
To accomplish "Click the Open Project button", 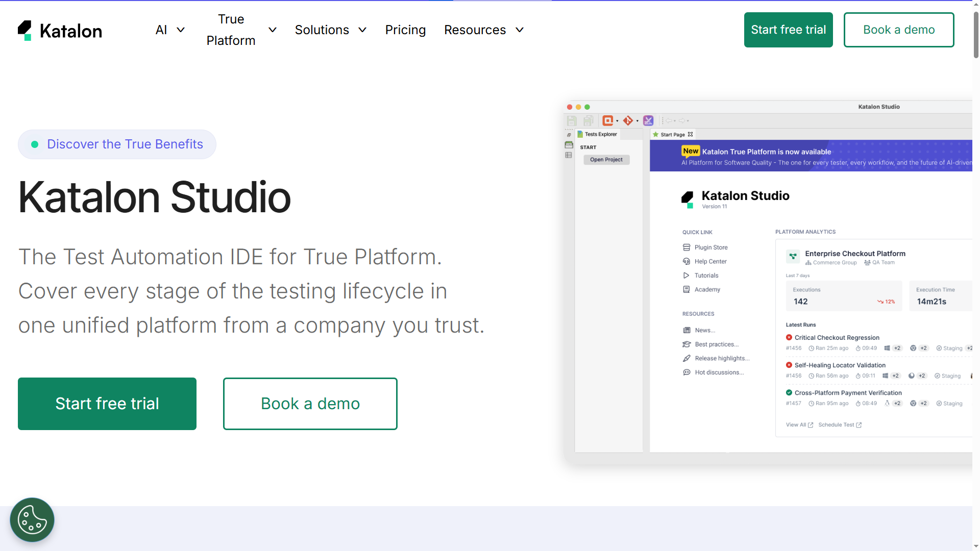I will click(606, 160).
